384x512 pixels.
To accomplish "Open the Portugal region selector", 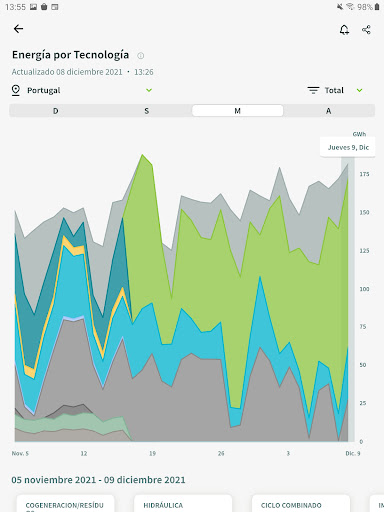I will (x=82, y=90).
